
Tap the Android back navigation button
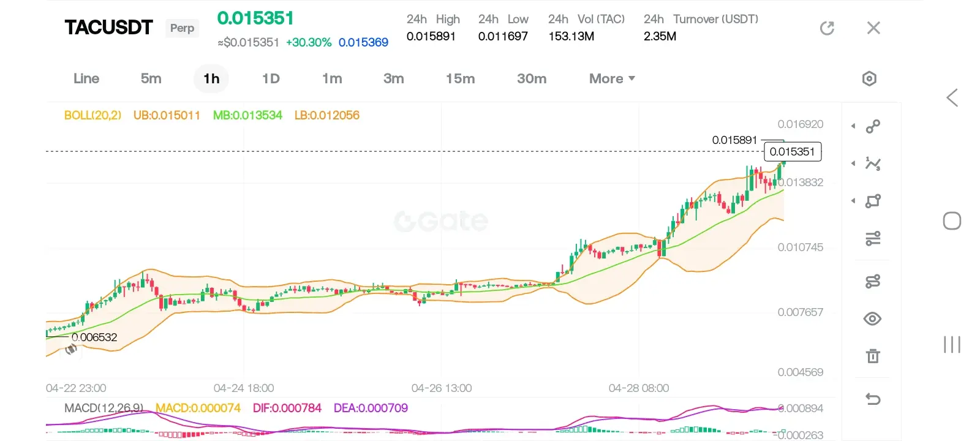[952, 97]
